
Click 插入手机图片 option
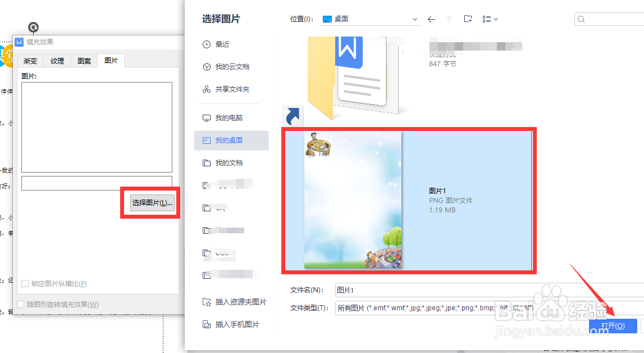point(231,325)
